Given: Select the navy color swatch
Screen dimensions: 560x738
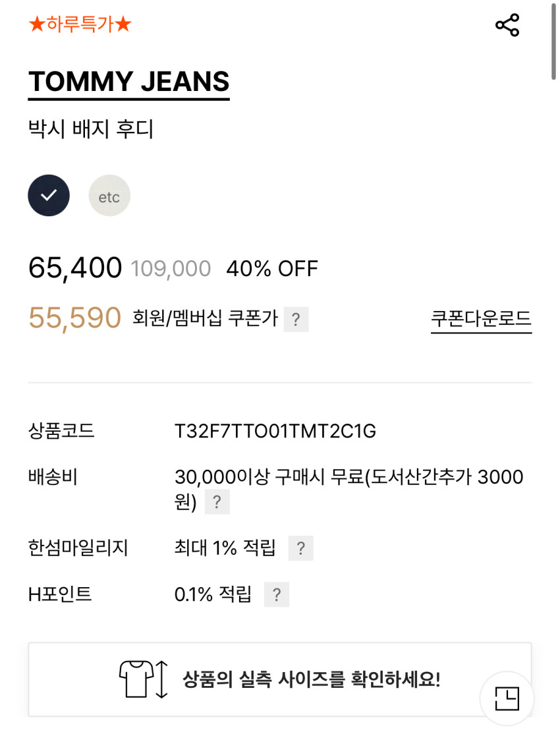Looking at the screenshot, I should [49, 196].
